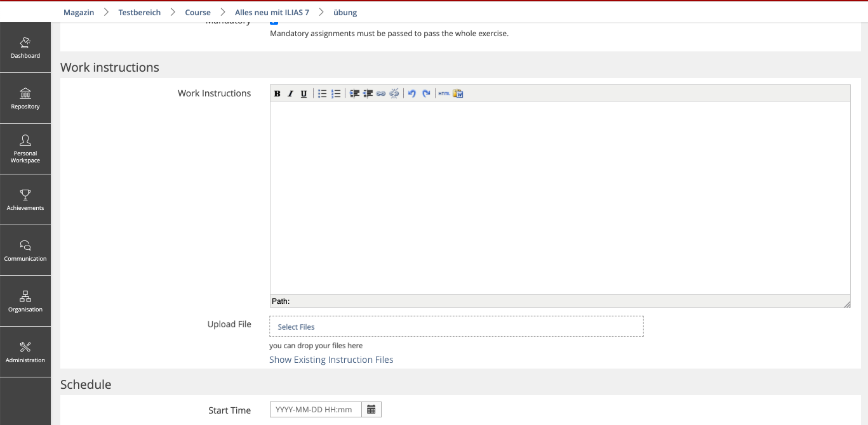Screen dimensions: 868x425
Task: Toggle underline formatting button
Action: point(304,94)
